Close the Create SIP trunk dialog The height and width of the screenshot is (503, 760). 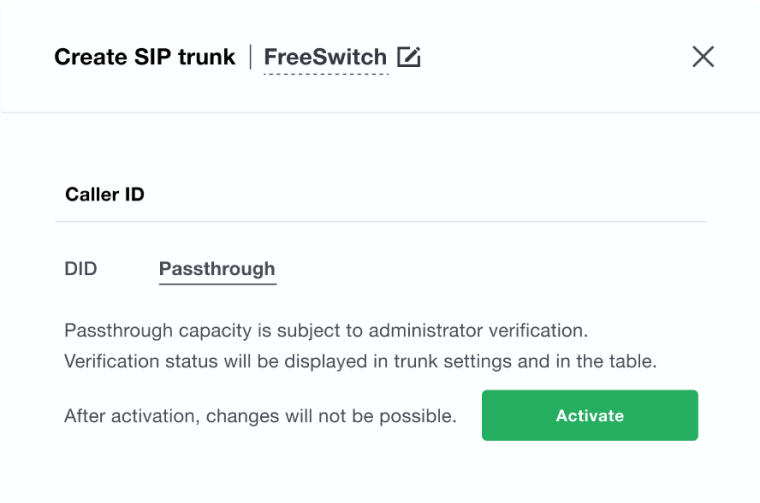click(703, 57)
